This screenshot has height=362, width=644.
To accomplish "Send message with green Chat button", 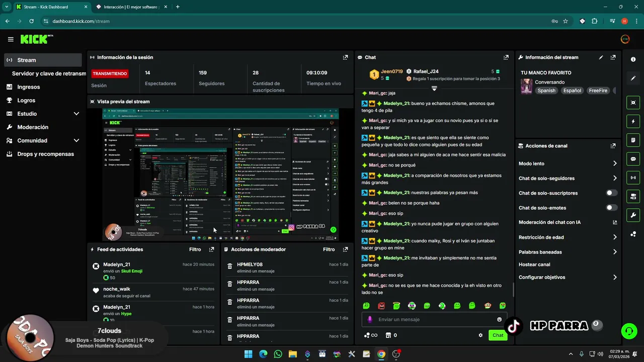I will coord(498,335).
